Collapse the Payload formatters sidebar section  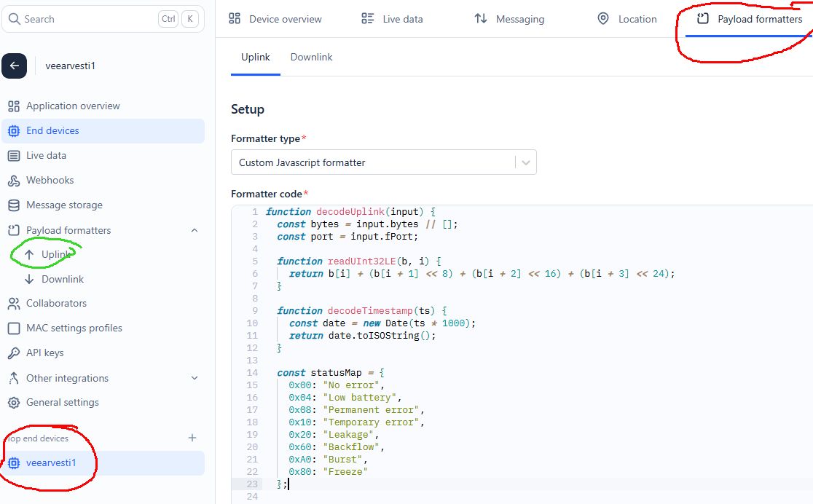pyautogui.click(x=194, y=230)
